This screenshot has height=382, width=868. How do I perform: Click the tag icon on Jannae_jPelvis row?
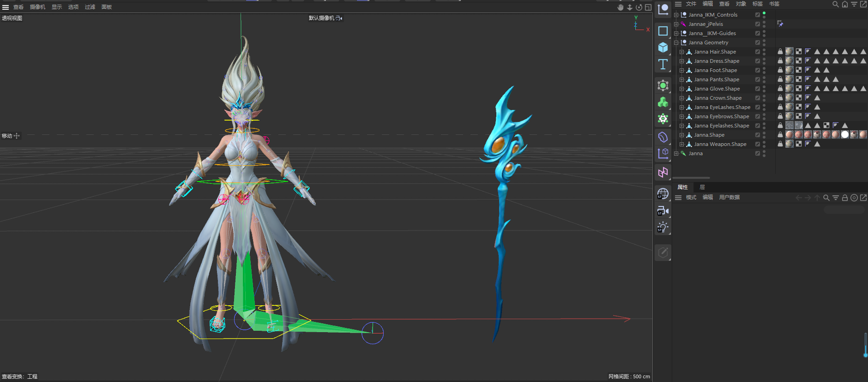tap(780, 24)
